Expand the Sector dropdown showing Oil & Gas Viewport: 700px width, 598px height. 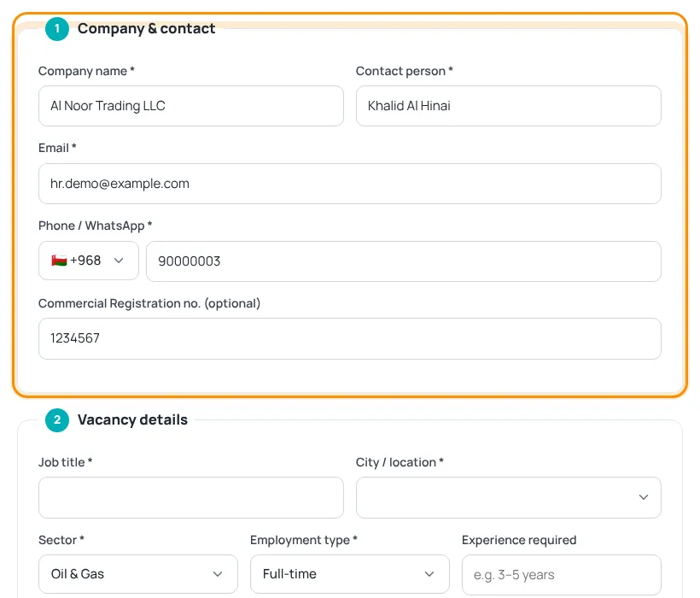tap(138, 574)
